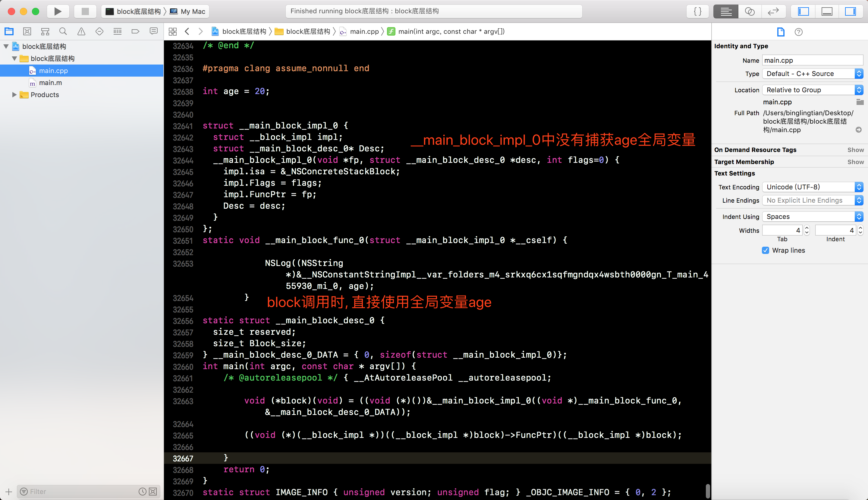
Task: Open the Text Encoding dropdown
Action: pos(813,187)
